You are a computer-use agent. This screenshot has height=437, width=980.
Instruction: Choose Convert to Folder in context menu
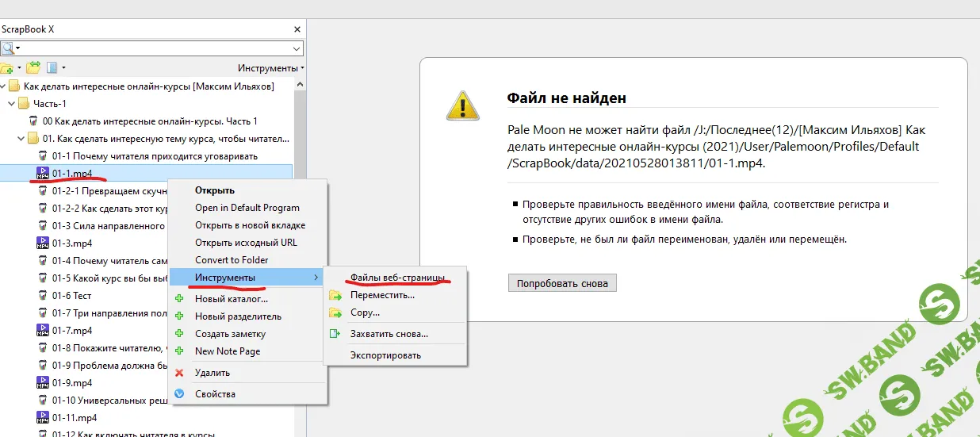pos(232,260)
